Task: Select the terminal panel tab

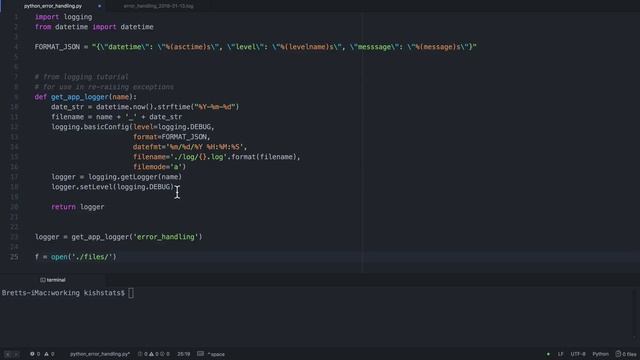Action: [x=53, y=280]
